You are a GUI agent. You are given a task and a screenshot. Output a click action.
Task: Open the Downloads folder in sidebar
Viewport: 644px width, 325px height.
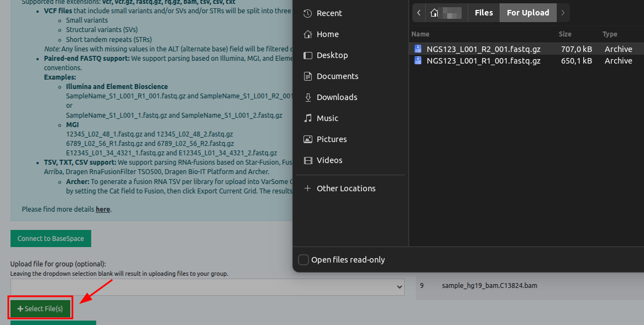337,97
